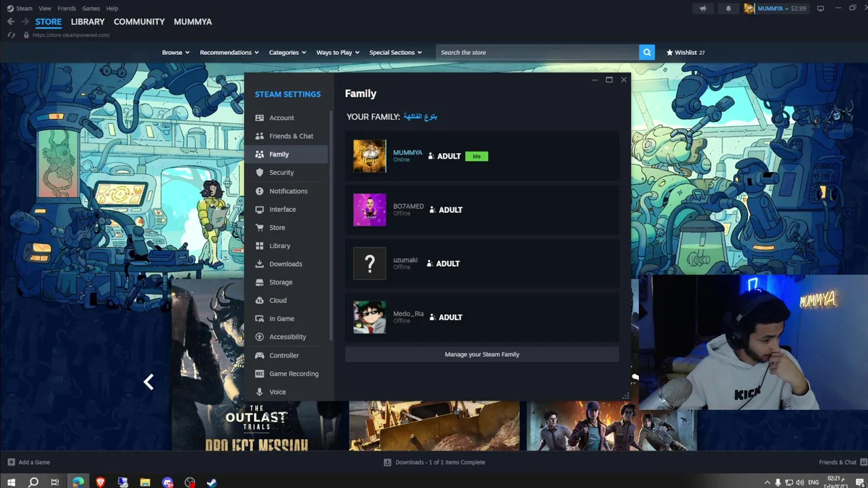
Task: Select the Family settings category
Action: tap(288, 155)
